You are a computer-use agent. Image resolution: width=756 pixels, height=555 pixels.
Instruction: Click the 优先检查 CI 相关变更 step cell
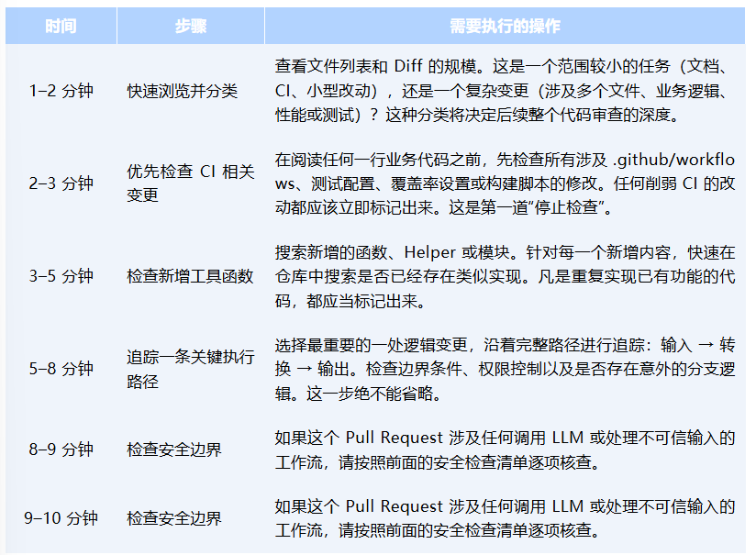tap(191, 183)
